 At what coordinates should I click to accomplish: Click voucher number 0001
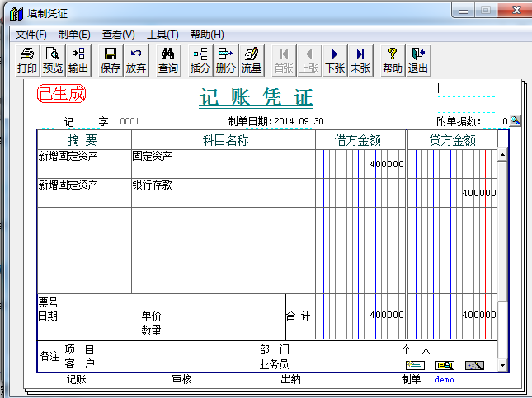click(129, 121)
